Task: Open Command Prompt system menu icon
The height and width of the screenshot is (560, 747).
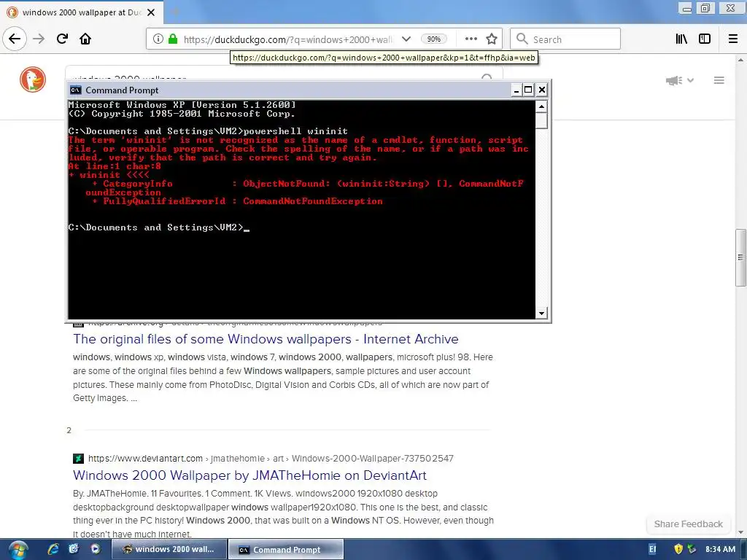Action: 75,90
